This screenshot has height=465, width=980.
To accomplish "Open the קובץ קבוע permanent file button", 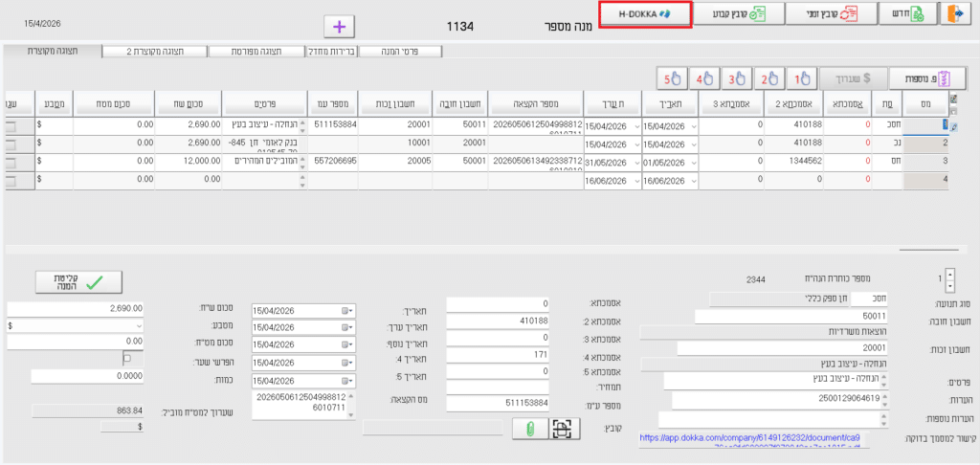I will (x=738, y=12).
